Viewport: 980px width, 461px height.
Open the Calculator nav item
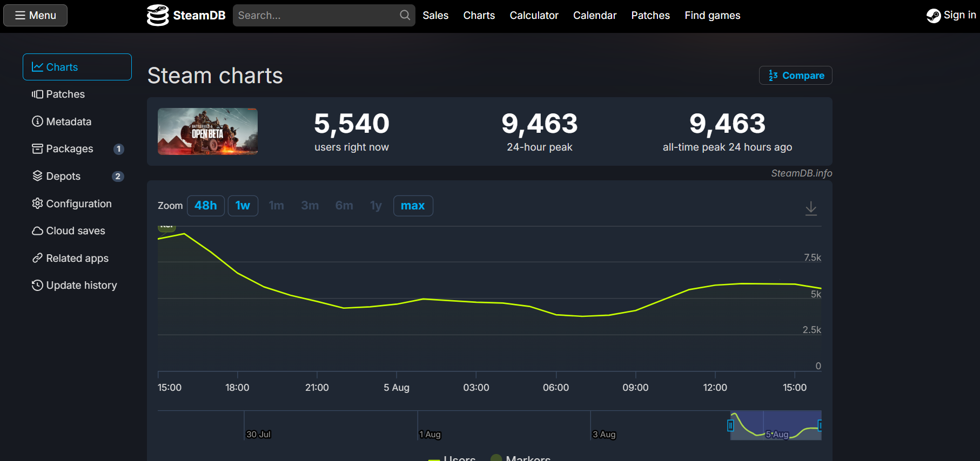534,15
